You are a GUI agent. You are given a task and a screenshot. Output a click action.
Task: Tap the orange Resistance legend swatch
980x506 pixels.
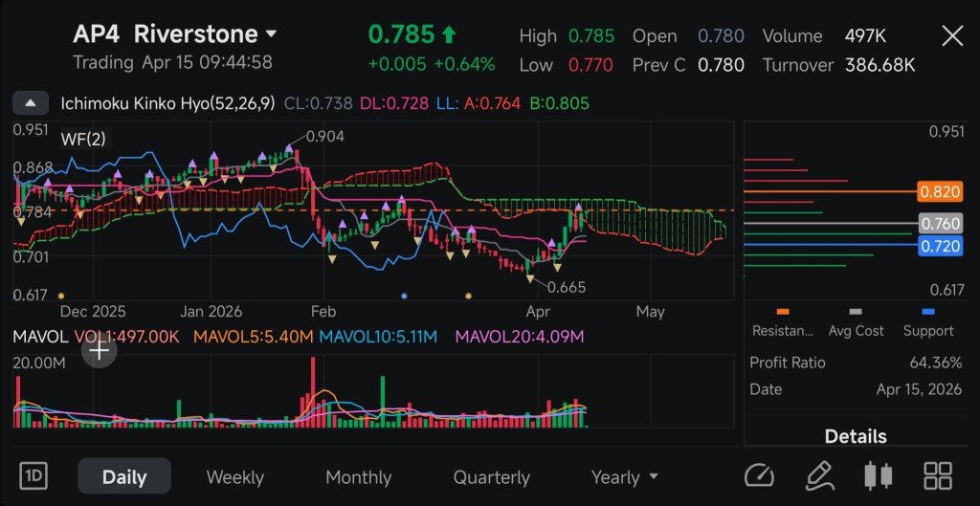pos(783,311)
